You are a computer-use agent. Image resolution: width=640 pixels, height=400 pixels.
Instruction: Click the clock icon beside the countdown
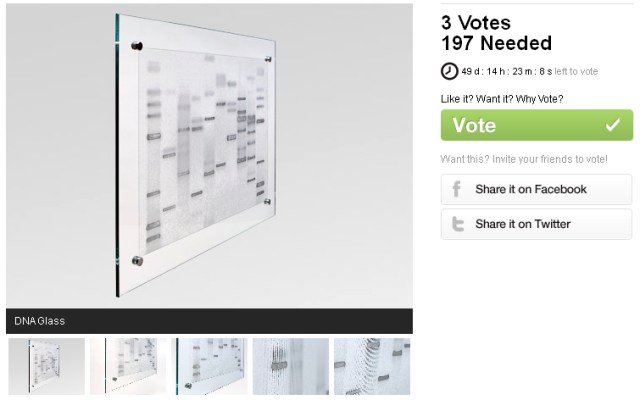pyautogui.click(x=450, y=71)
